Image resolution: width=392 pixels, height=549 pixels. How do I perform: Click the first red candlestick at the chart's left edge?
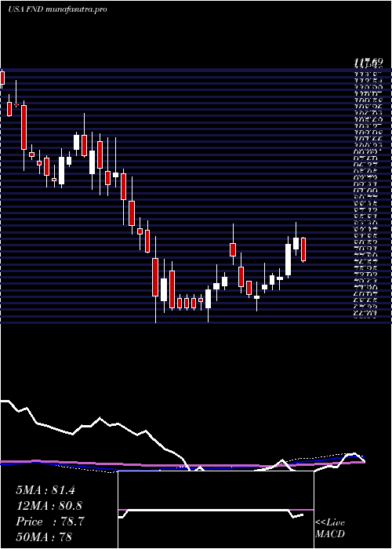pyautogui.click(x=2, y=78)
